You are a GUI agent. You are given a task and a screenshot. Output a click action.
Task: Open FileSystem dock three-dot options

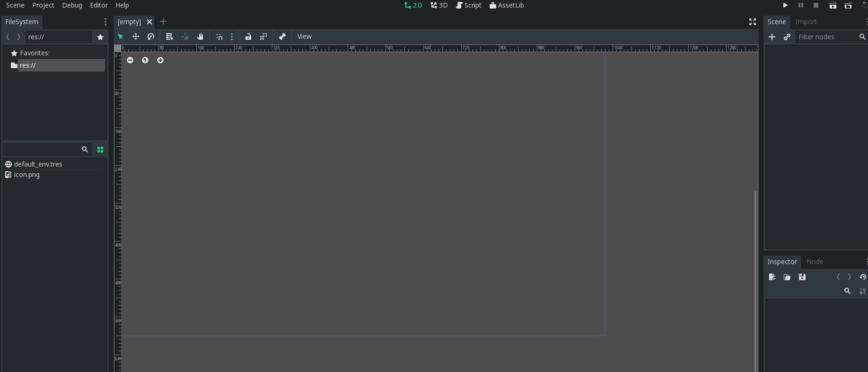pos(105,22)
